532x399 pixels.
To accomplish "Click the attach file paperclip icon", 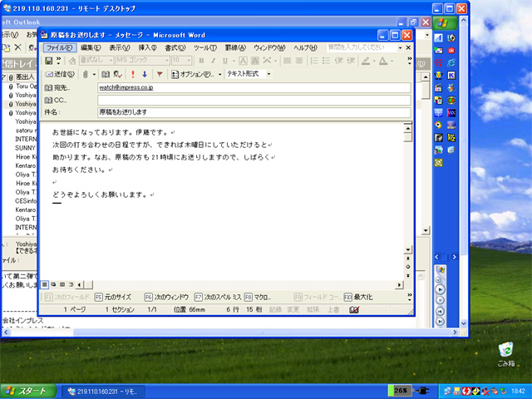I will click(84, 73).
